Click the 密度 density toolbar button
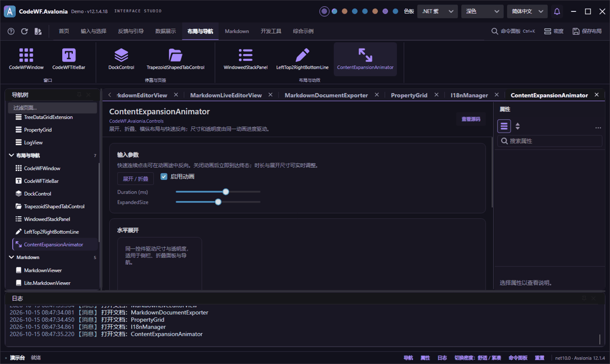610x364 pixels. 554,31
